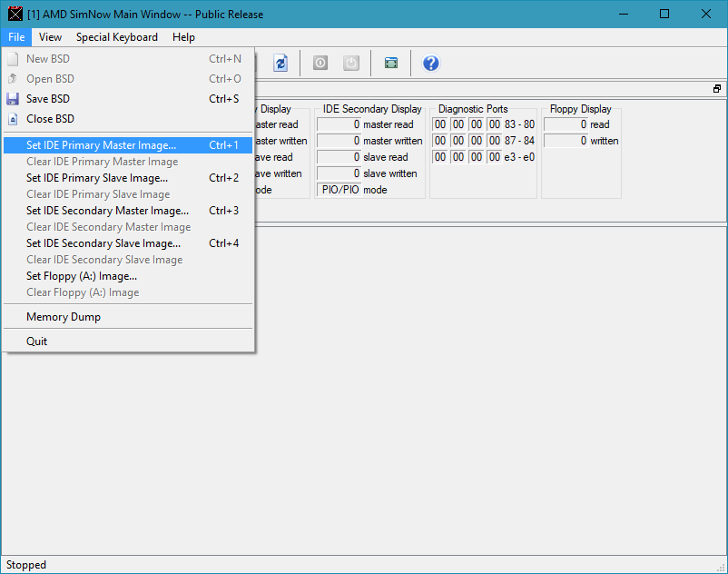Click the Floppy Display read count field
This screenshot has height=574, width=728.
565,124
